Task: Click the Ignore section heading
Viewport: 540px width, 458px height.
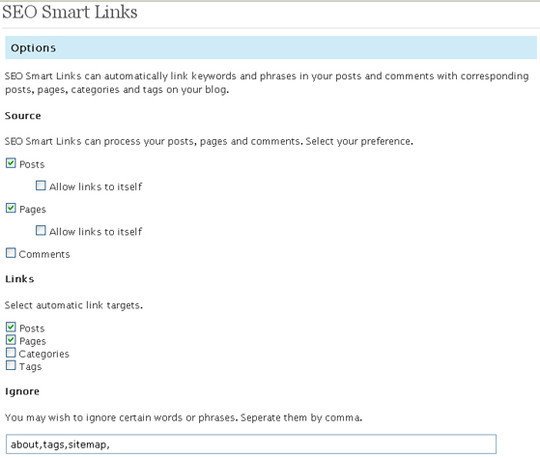Action: [x=22, y=392]
